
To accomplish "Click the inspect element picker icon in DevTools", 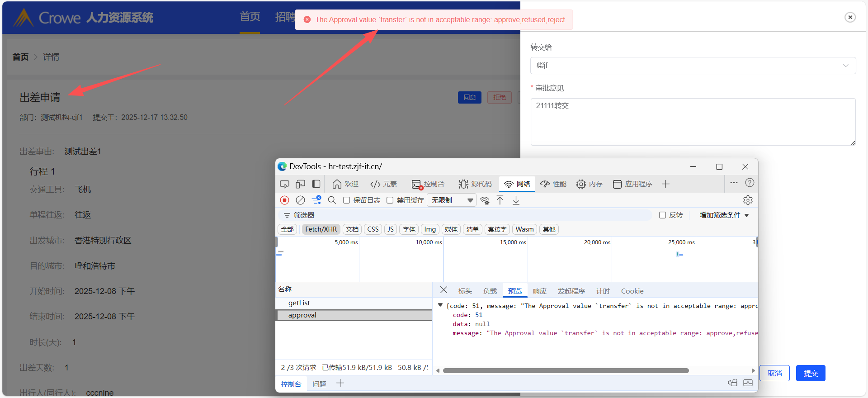I will (x=284, y=184).
